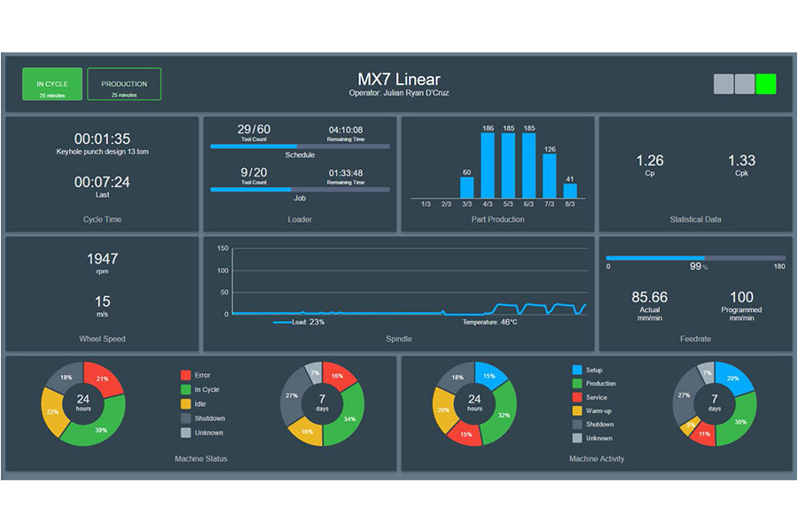Click the Schedule tool count progress bar
Viewport: 798px width, 532px height.
(300, 146)
